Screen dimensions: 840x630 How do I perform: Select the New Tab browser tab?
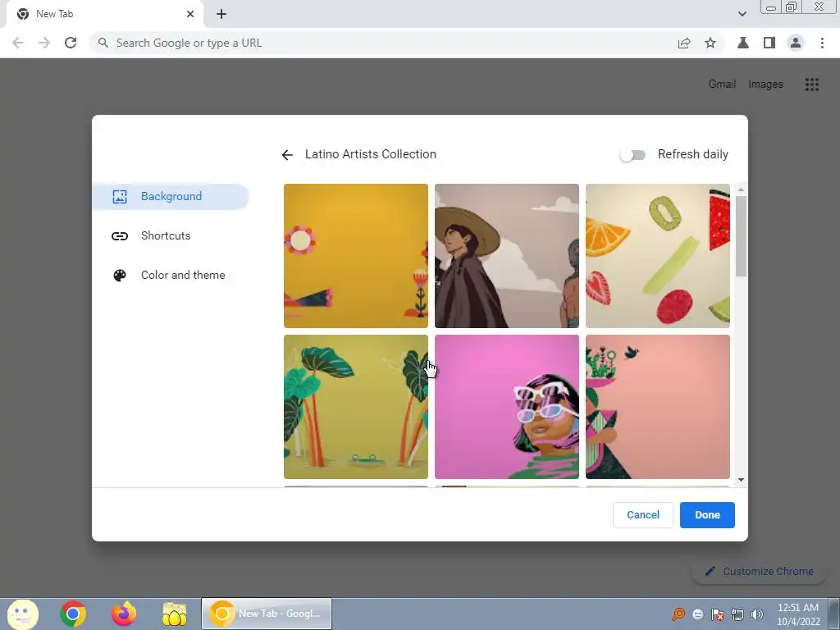[105, 14]
